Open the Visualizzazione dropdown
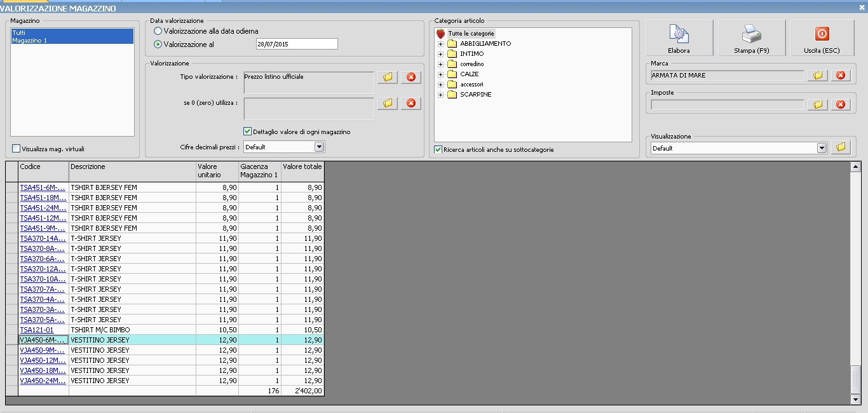This screenshot has height=413, width=868. (x=822, y=148)
